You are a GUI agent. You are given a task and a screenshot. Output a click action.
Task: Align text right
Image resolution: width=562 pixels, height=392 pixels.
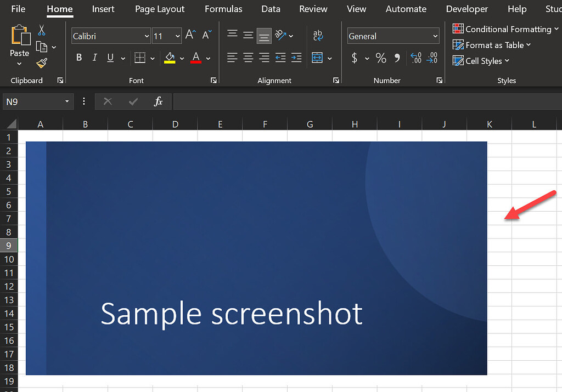(x=264, y=58)
